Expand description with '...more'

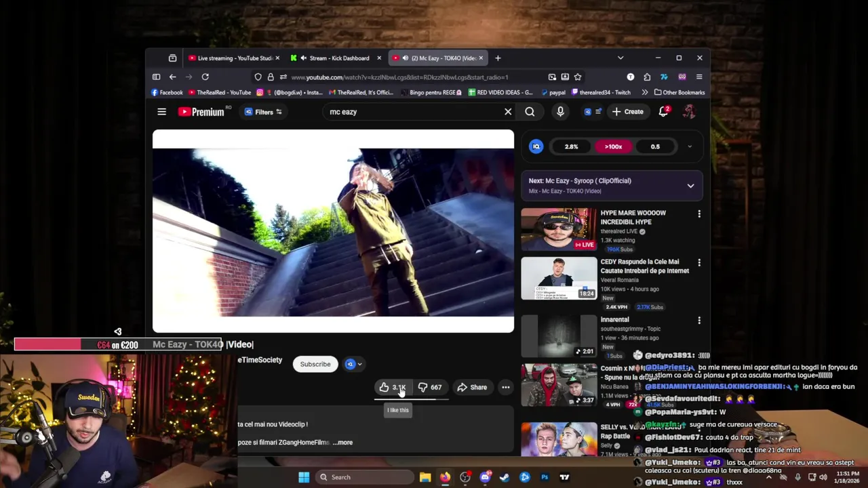pos(342,443)
